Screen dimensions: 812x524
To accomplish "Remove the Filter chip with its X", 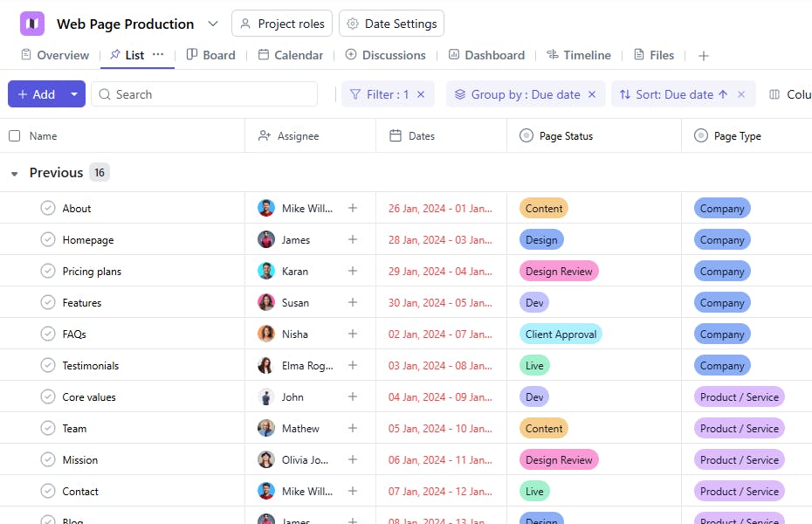I will coord(421,94).
